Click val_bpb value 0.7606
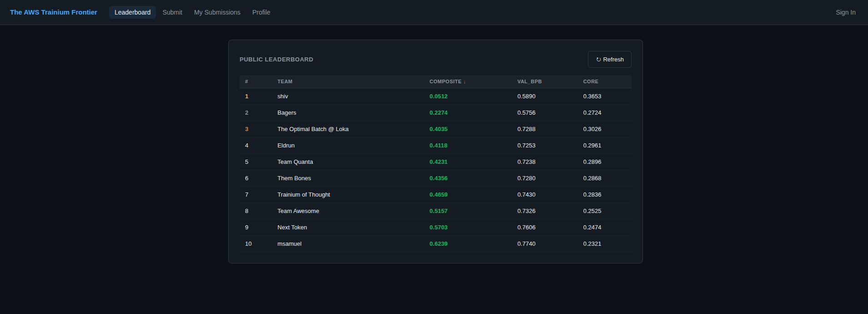The width and height of the screenshot is (868, 314). point(527,228)
